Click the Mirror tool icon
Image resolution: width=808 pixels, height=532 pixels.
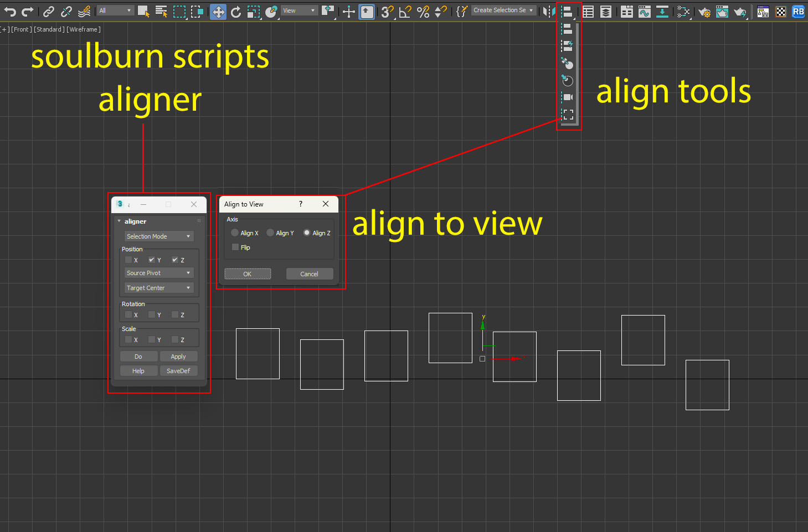(x=549, y=11)
